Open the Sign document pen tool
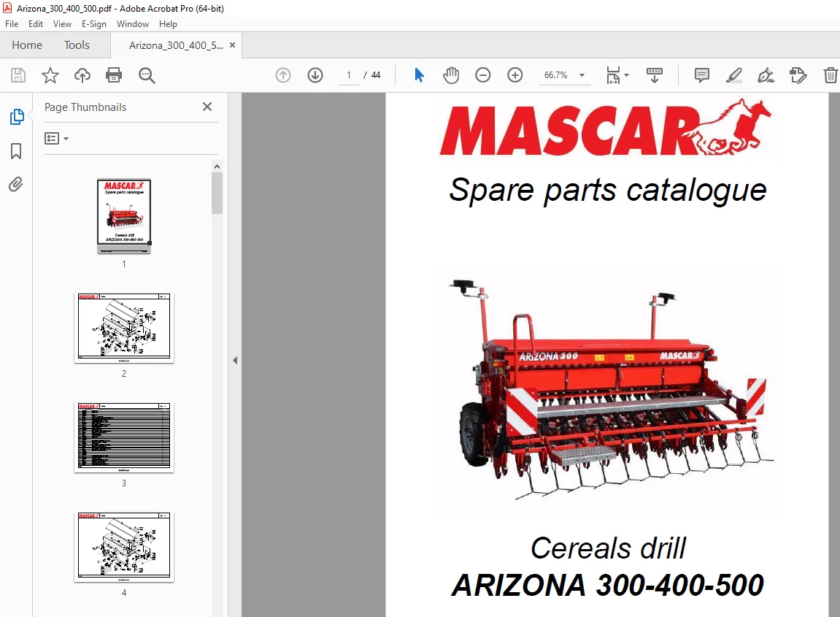This screenshot has height=617, width=840. tap(766, 75)
